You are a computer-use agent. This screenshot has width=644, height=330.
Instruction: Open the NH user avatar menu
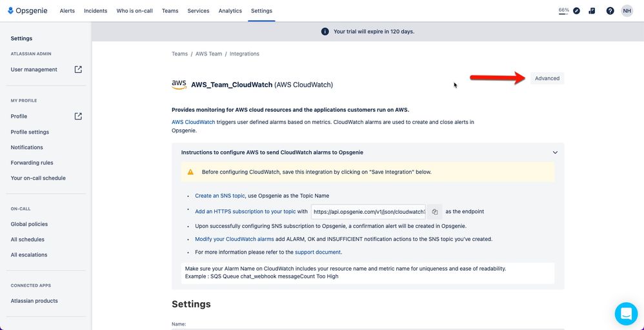pyautogui.click(x=627, y=11)
